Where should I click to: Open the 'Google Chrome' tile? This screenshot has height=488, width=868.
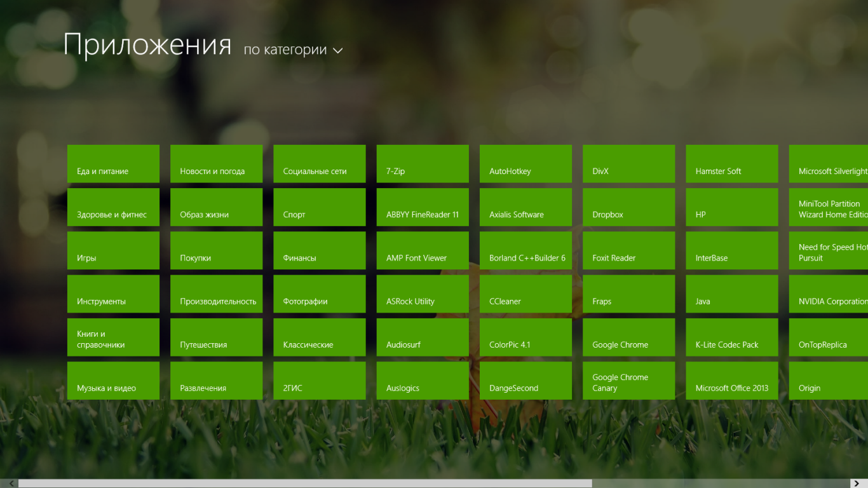tap(628, 337)
